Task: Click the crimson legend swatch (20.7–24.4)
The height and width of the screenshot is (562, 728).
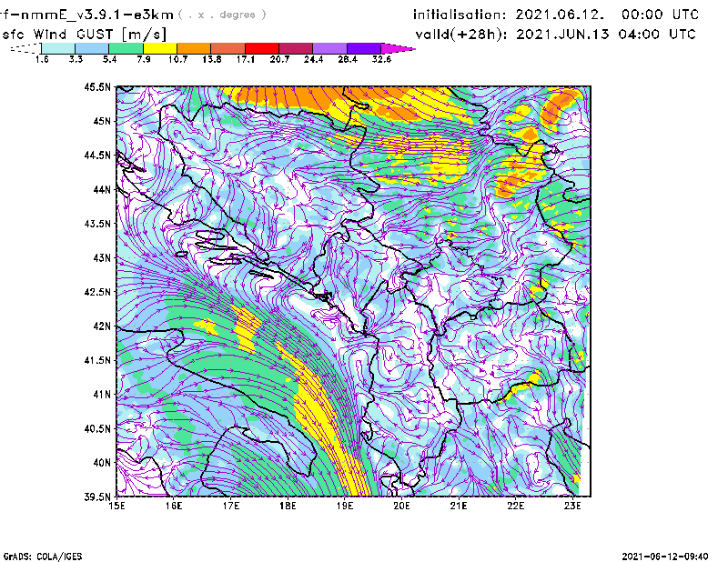Action: [297, 48]
